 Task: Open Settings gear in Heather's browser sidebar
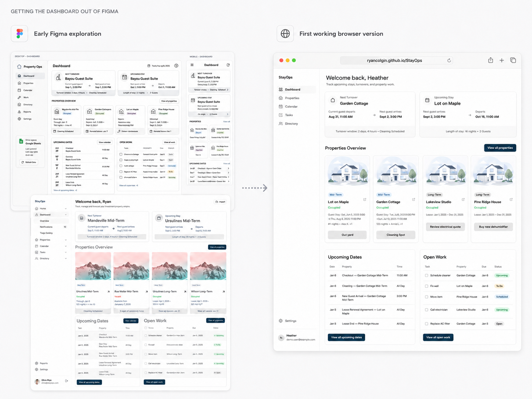tap(281, 321)
